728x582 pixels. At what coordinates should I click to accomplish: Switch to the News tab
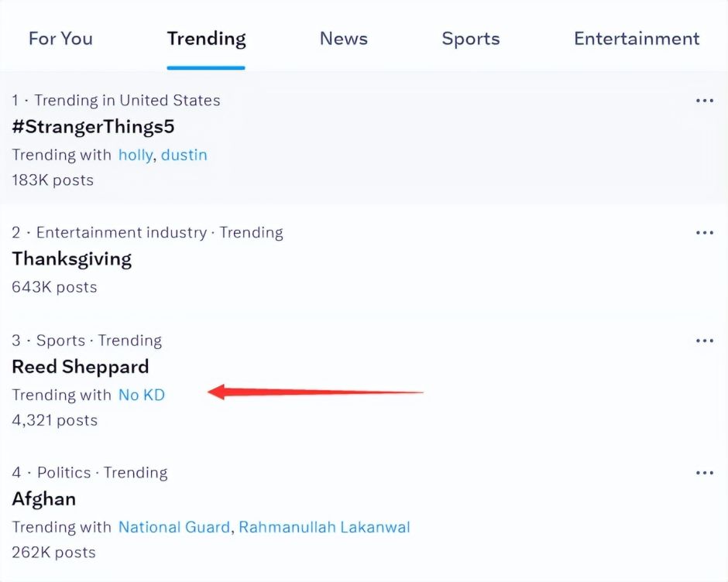[343, 39]
